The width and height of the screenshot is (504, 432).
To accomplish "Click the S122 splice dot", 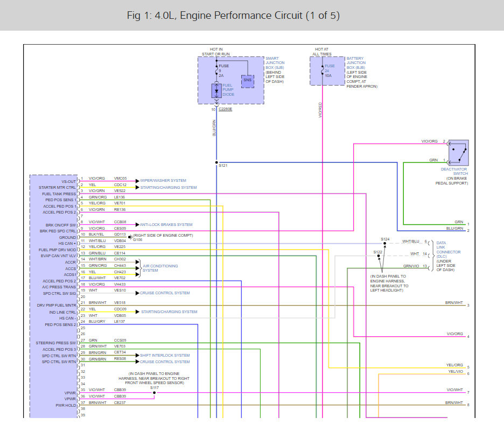I will 379,256.
